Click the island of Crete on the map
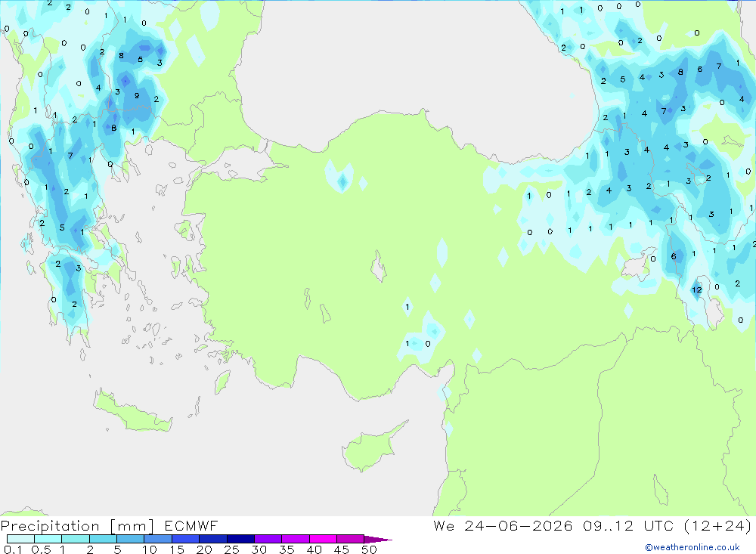756x554 pixels. 132,412
